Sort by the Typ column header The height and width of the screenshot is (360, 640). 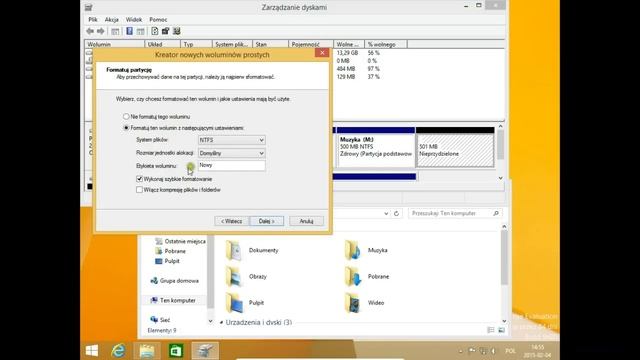point(196,44)
